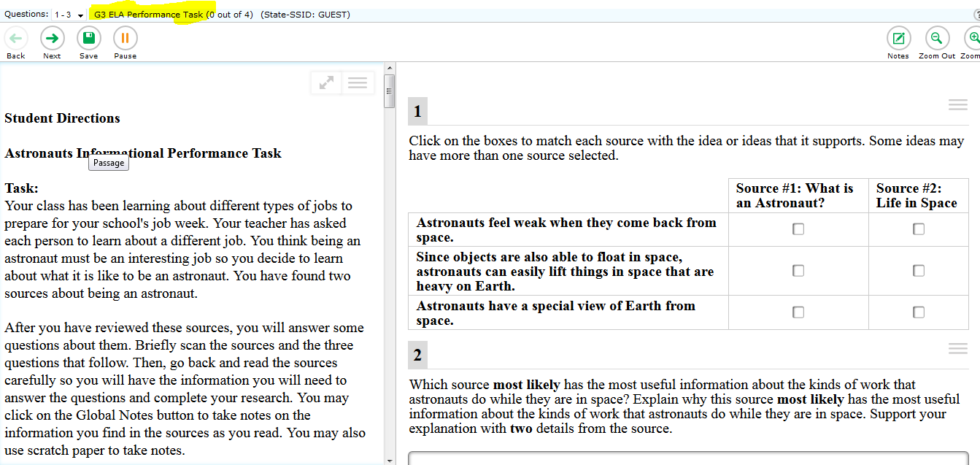Expand the passage to full screen
This screenshot has height=465, width=980.
(325, 82)
